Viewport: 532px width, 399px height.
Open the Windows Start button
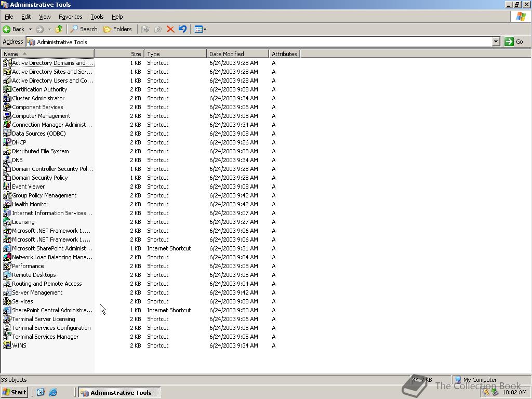(14, 392)
